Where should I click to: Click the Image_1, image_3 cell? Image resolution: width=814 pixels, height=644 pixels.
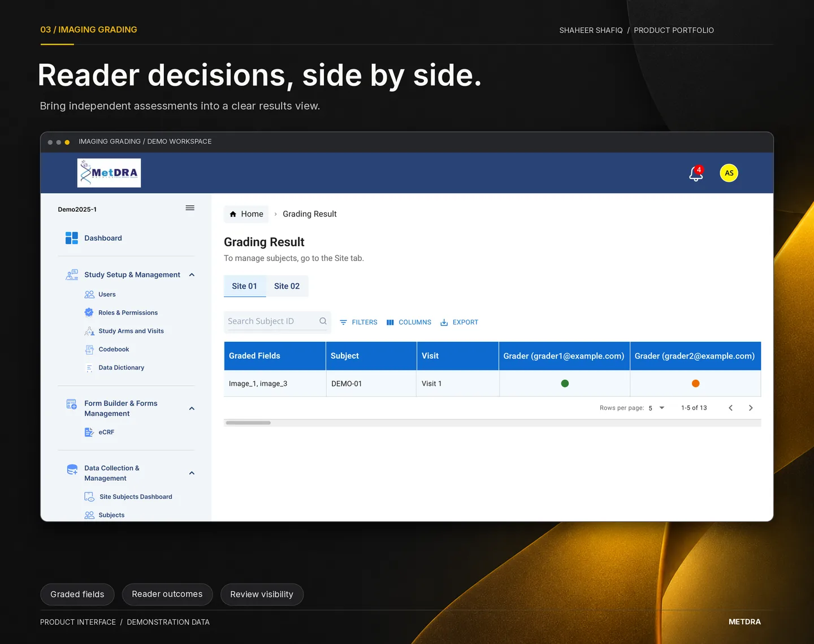[275, 384]
